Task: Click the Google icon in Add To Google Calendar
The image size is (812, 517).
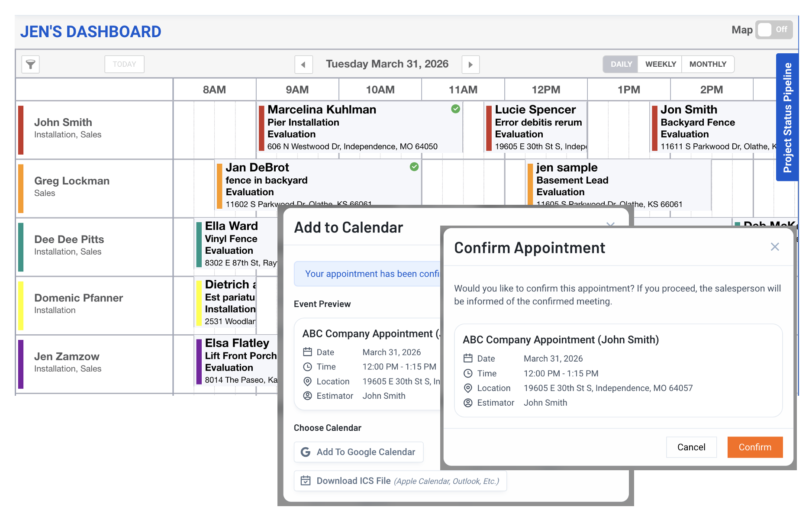Action: coord(306,452)
